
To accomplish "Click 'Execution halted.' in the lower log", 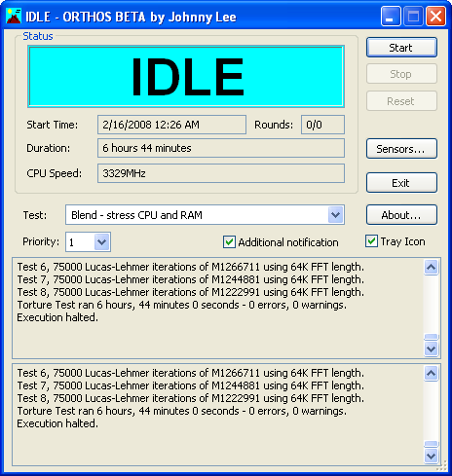I will pos(57,423).
